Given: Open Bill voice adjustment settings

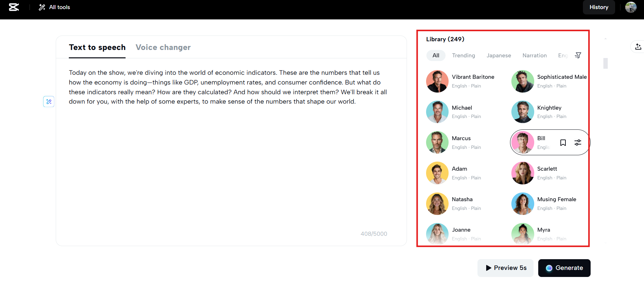Looking at the screenshot, I should [578, 143].
